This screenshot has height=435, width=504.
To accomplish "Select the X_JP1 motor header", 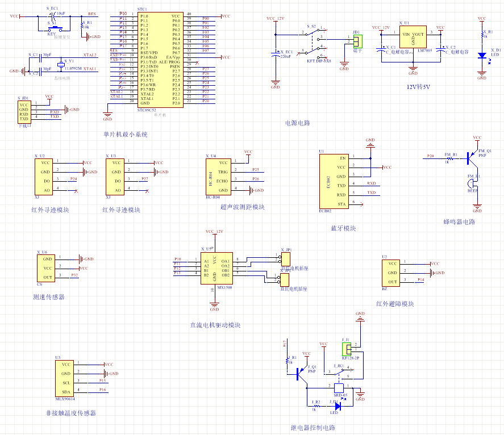I will [285, 260].
